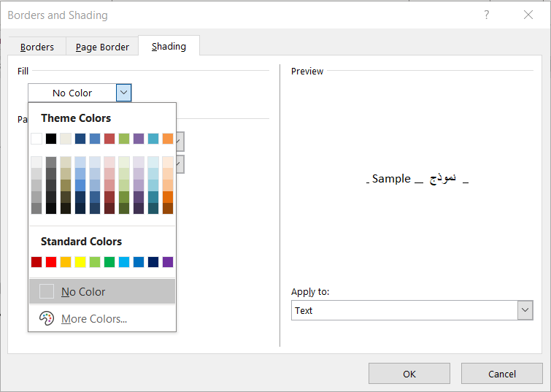The height and width of the screenshot is (392, 551).
Task: Choose standard dark red swatch
Action: (36, 262)
